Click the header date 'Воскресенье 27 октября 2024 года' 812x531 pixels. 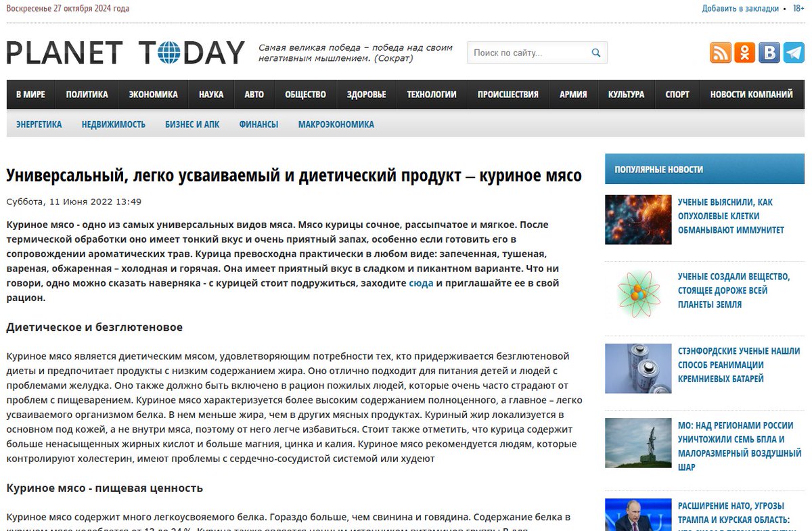click(68, 9)
